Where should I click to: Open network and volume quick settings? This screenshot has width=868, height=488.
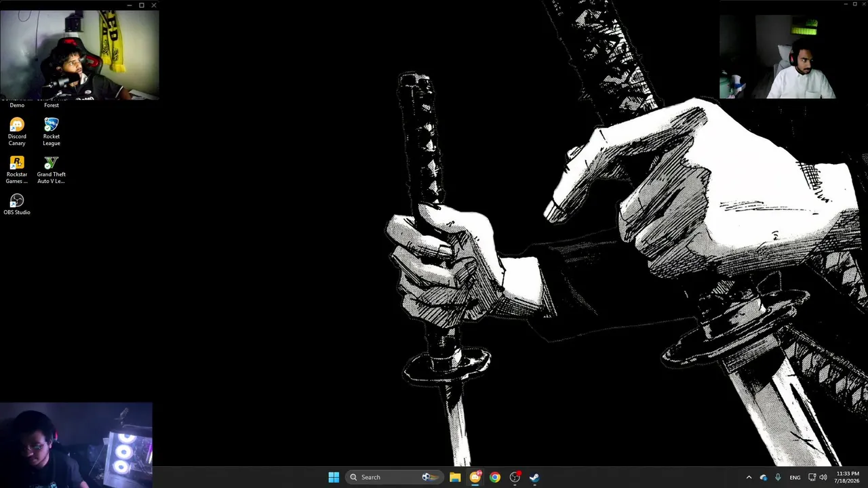[x=817, y=477]
